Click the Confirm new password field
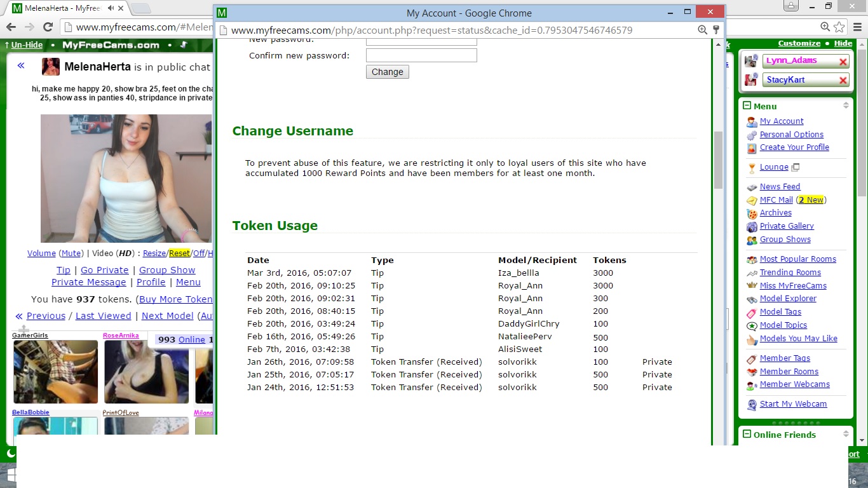This screenshot has height=488, width=868. click(421, 55)
